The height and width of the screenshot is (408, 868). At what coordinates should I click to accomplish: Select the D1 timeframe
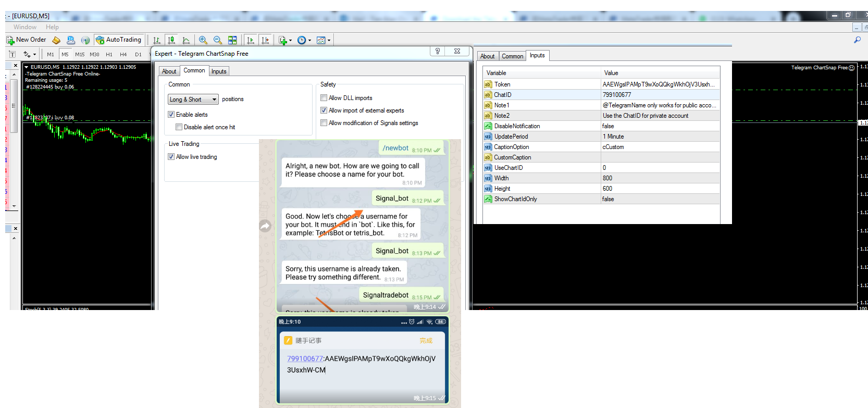(x=138, y=54)
